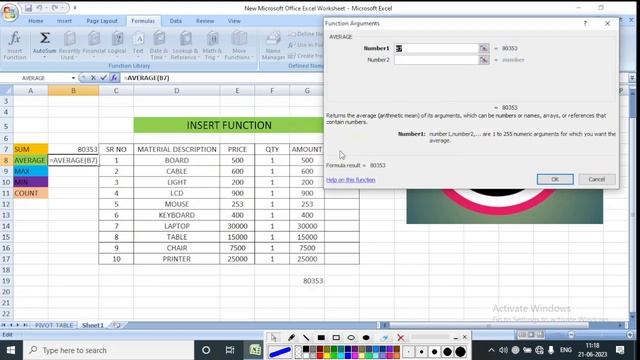Click the eraser tool in drawing toolbar

point(384,338)
